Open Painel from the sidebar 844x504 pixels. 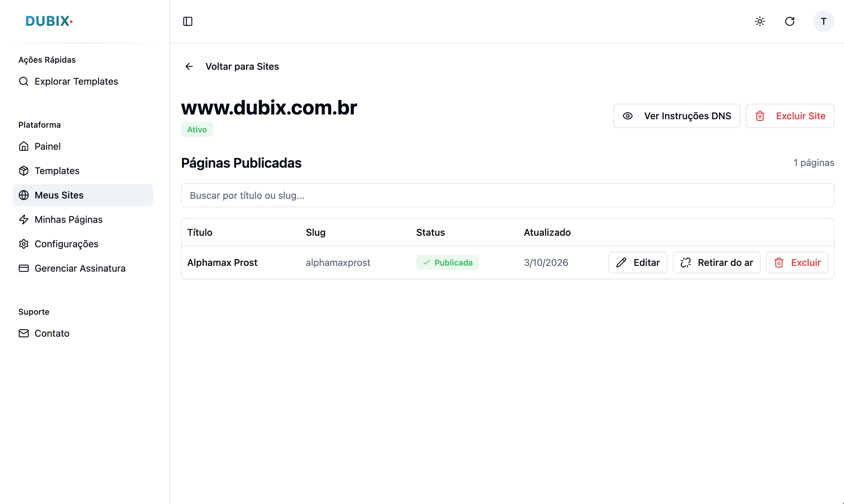point(47,146)
